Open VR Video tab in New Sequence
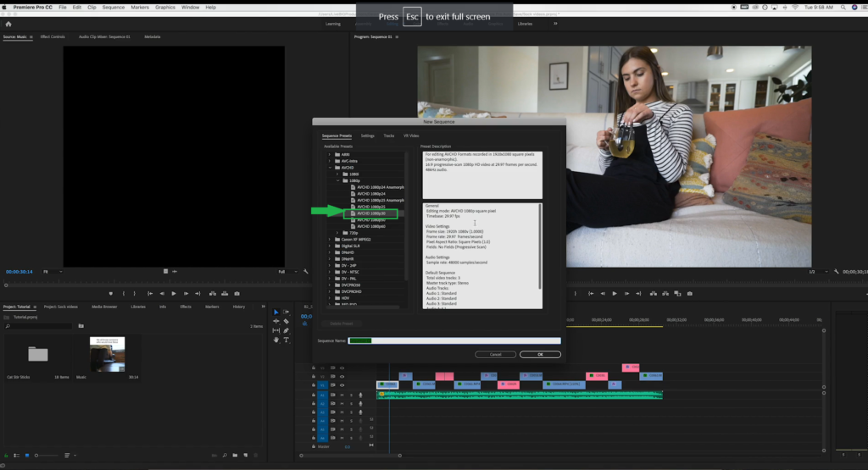 411,135
